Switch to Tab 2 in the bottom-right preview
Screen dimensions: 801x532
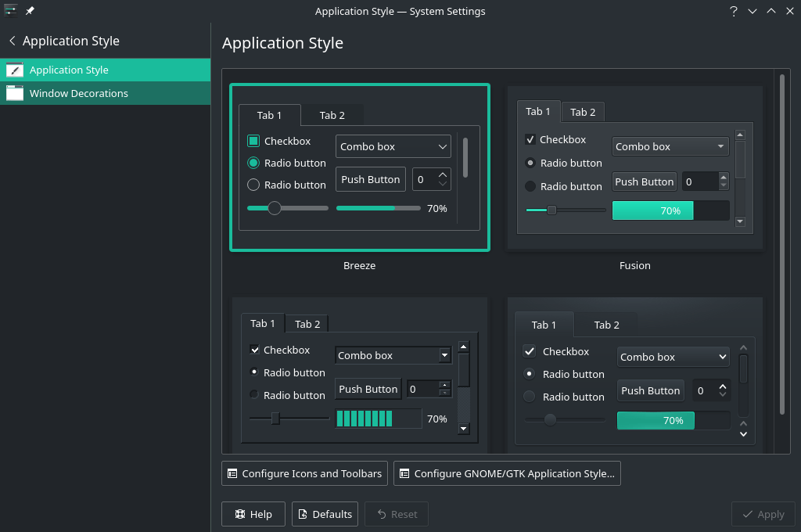(x=606, y=325)
